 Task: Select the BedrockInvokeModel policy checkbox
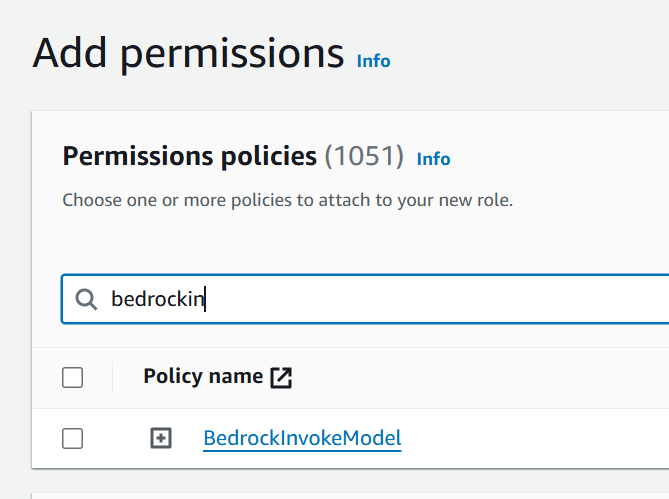(73, 438)
